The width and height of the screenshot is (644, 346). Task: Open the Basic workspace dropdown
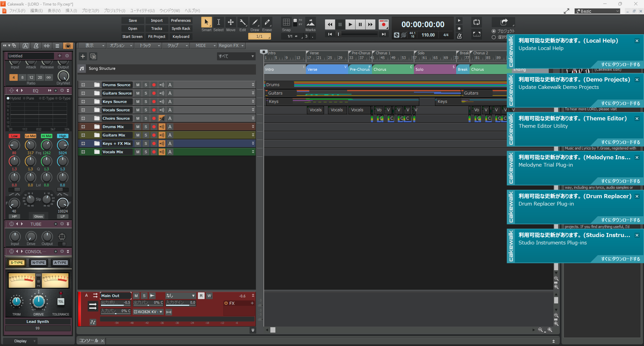click(597, 11)
